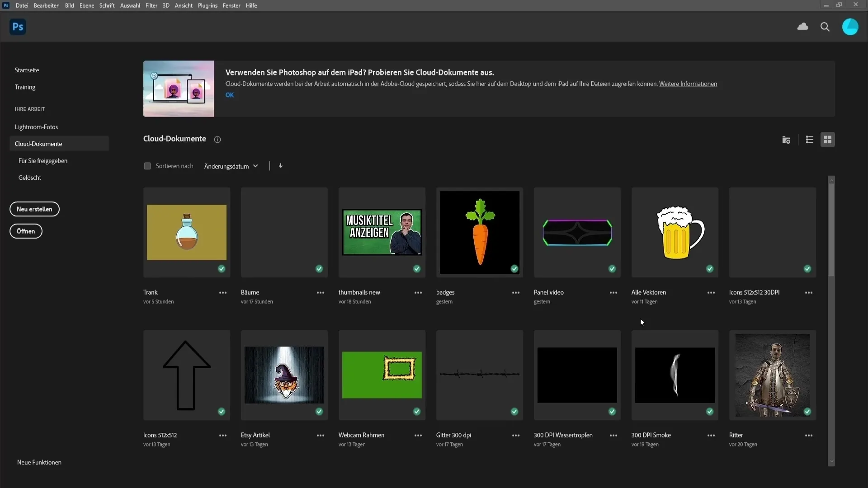Click user profile avatar icon
Image resolution: width=868 pixels, height=488 pixels.
850,27
